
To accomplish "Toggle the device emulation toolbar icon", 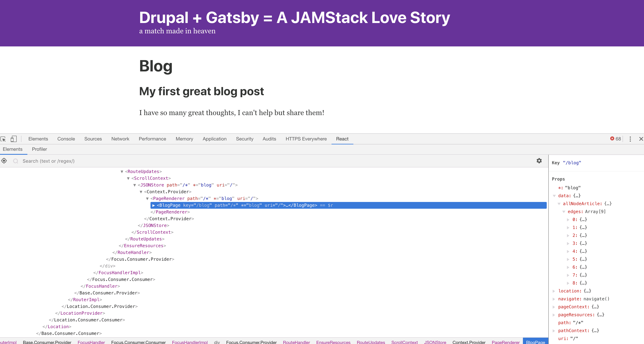I will coord(13,139).
